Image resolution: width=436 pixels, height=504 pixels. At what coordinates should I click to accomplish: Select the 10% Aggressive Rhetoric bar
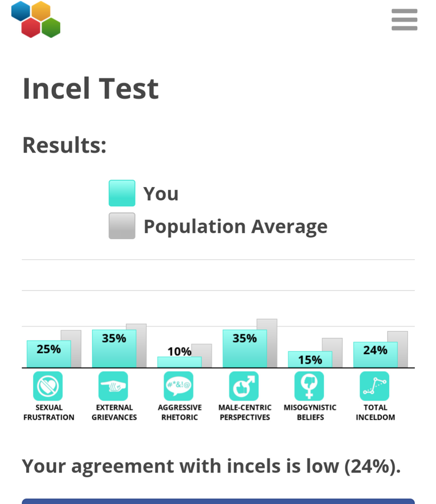(x=179, y=362)
